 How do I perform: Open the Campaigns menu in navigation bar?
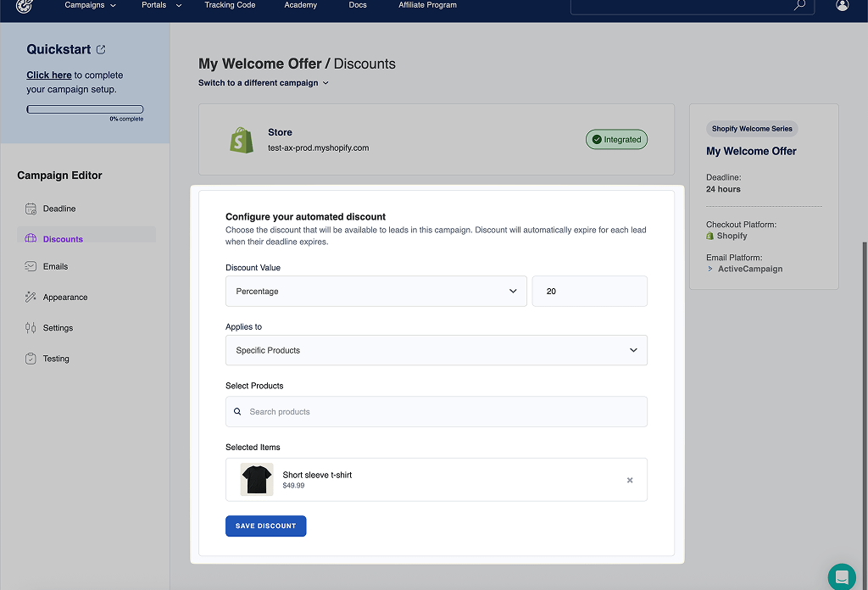[x=90, y=5]
